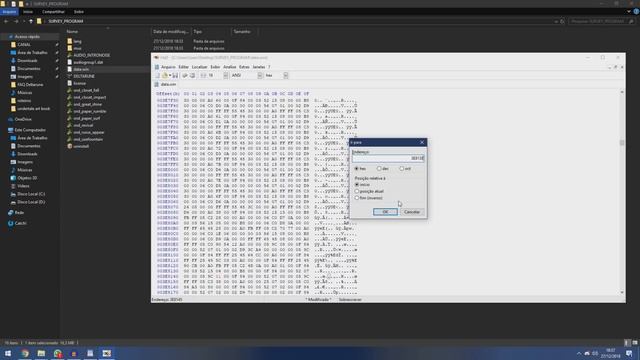This screenshot has height=360, width=640.
Task: Open Disco Local (D:) in sidebar
Action: (x=31, y=202)
